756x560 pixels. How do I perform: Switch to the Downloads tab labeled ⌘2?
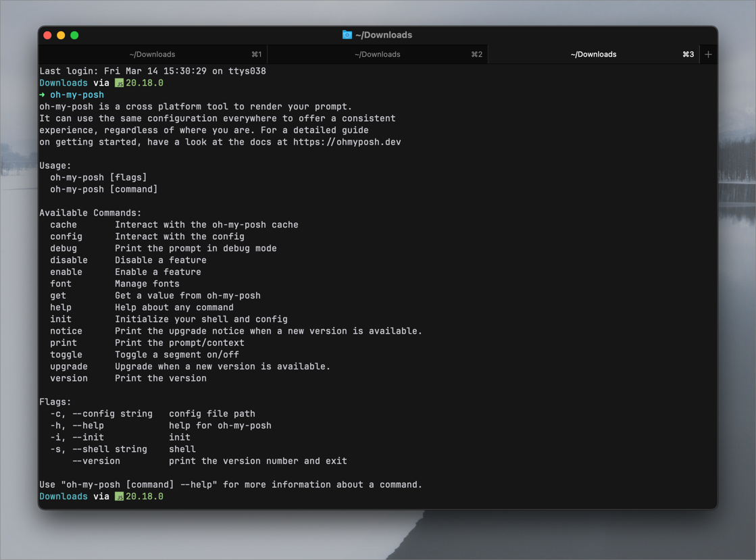tap(378, 55)
